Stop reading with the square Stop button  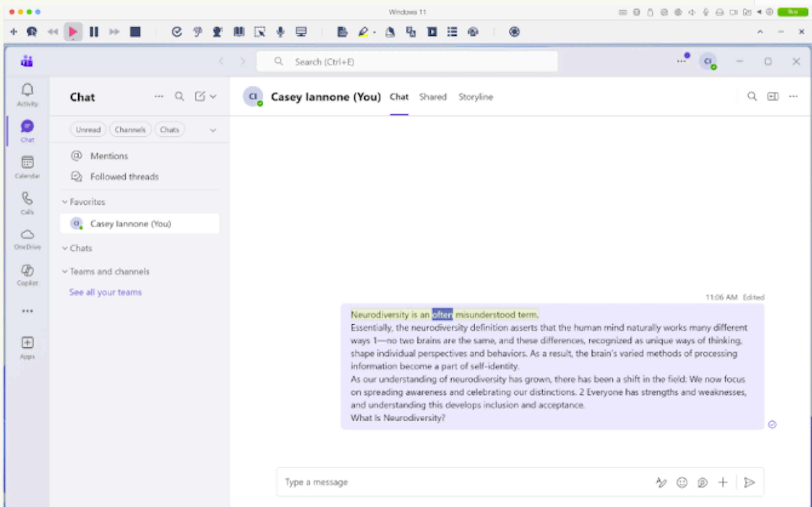click(x=135, y=32)
